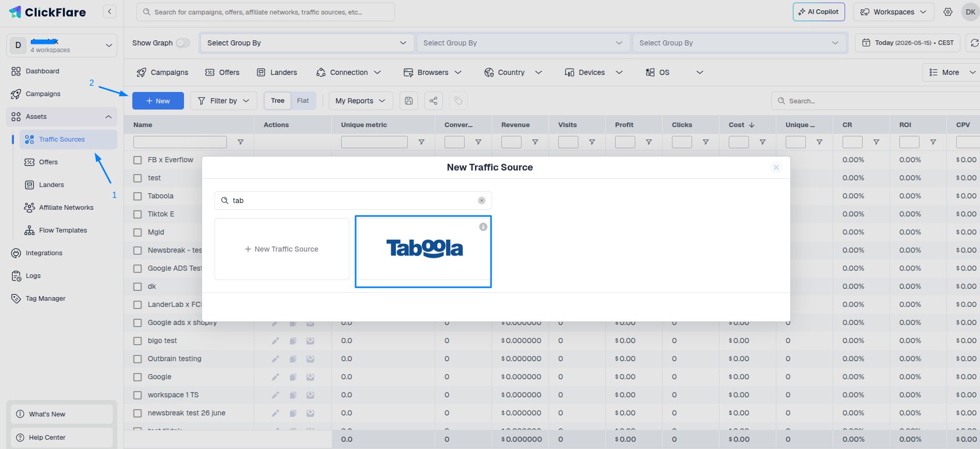Archive the bigo test row
Screen dimensions: 980x449
coord(310,341)
